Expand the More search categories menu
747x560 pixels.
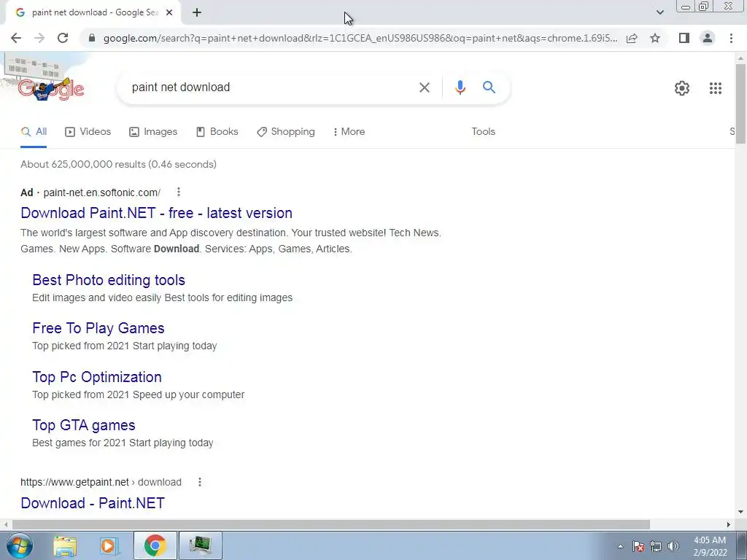[349, 132]
